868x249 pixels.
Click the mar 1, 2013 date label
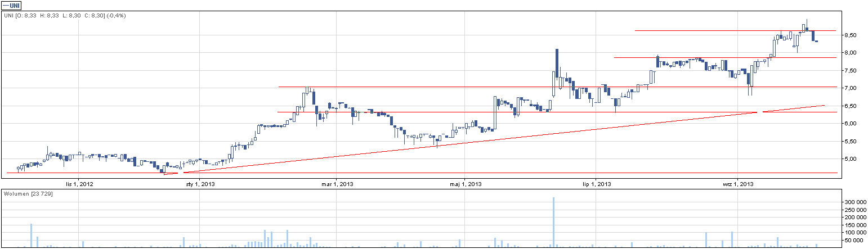[x=338, y=184]
